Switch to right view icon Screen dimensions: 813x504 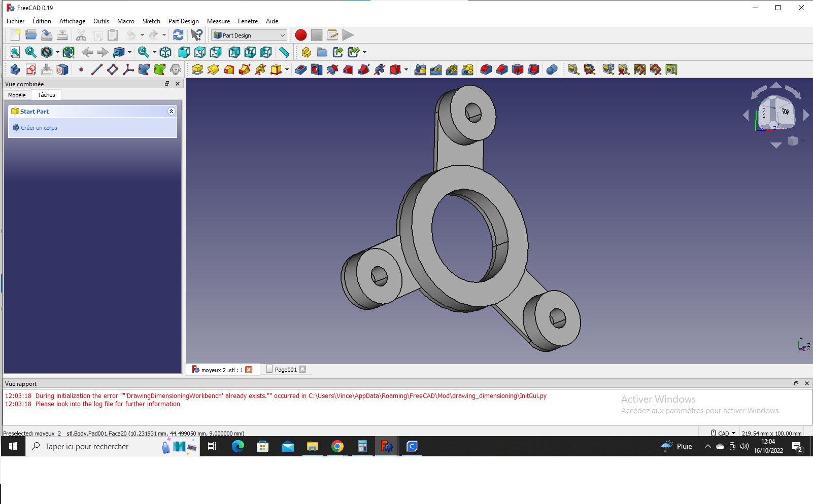click(216, 52)
